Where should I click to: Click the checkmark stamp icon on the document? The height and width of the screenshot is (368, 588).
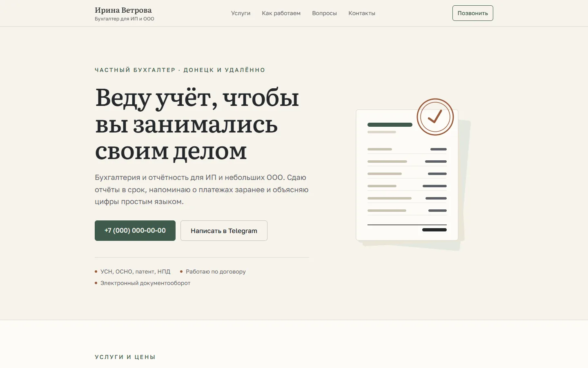435,117
